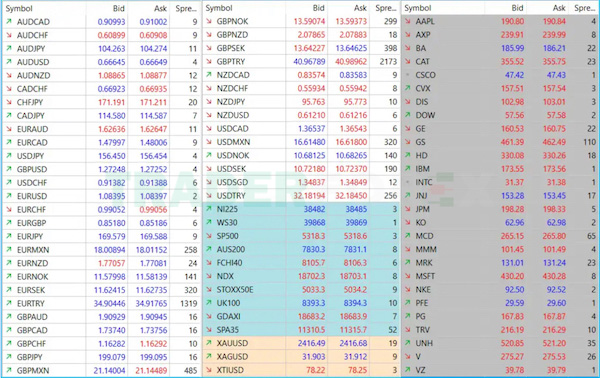Click the down arrow icon beside GBPNOK
The height and width of the screenshot is (378, 600).
209,21
